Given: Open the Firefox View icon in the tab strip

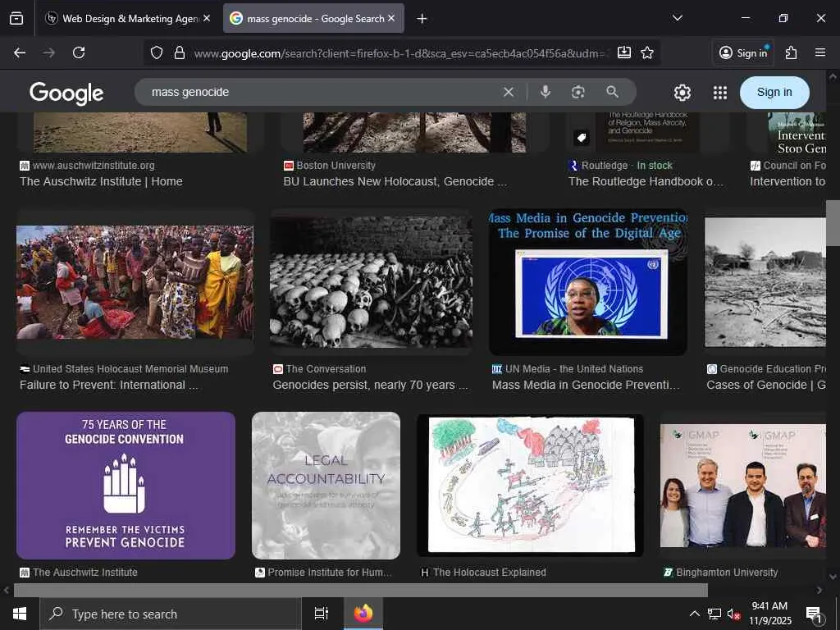Looking at the screenshot, I should (x=16, y=18).
